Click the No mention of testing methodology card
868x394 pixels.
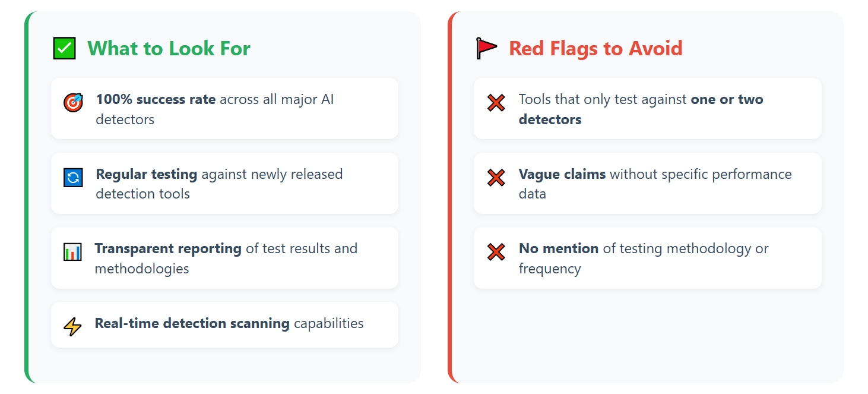(x=647, y=258)
